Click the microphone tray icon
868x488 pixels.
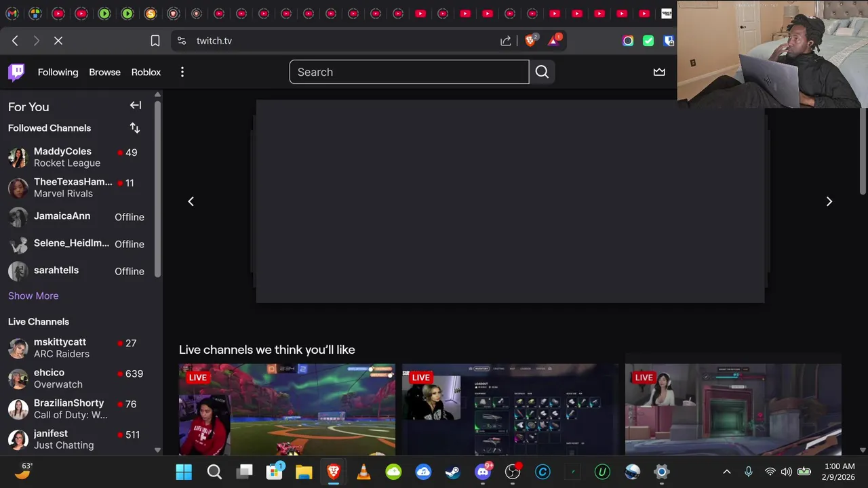point(748,472)
